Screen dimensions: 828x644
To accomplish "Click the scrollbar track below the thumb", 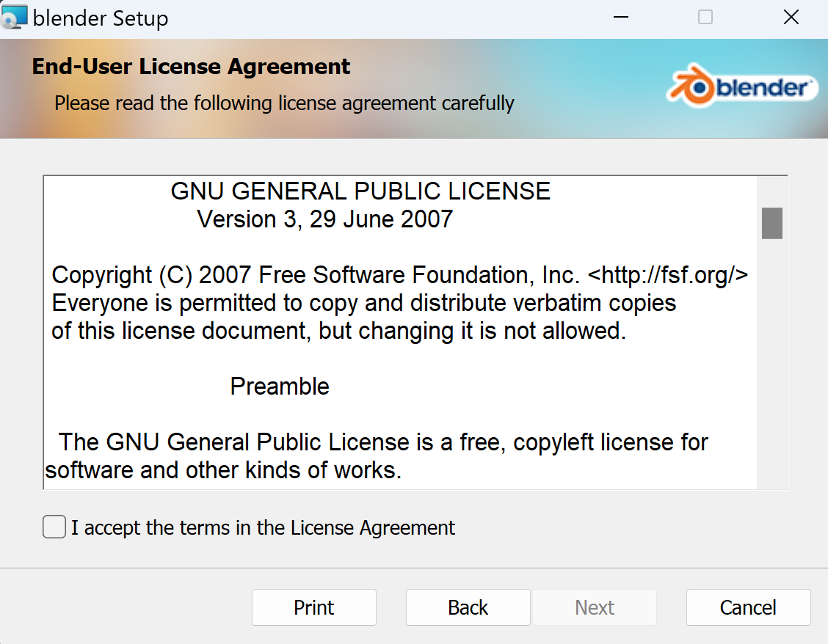I will (772, 365).
